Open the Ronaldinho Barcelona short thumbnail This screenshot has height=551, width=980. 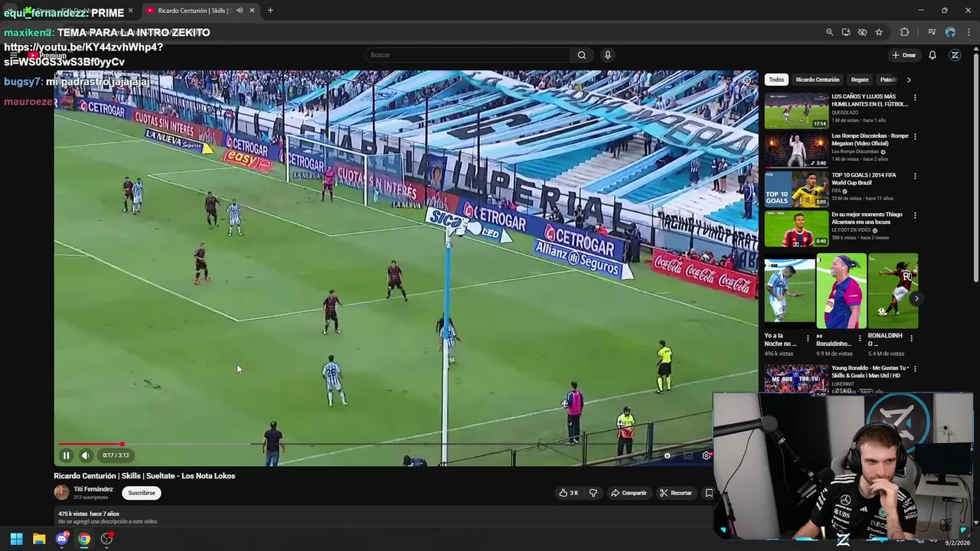coord(841,291)
